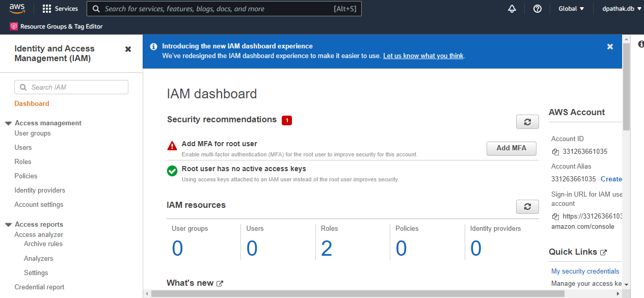Copy the Account ID value
This screenshot has height=298, width=644.
(555, 152)
